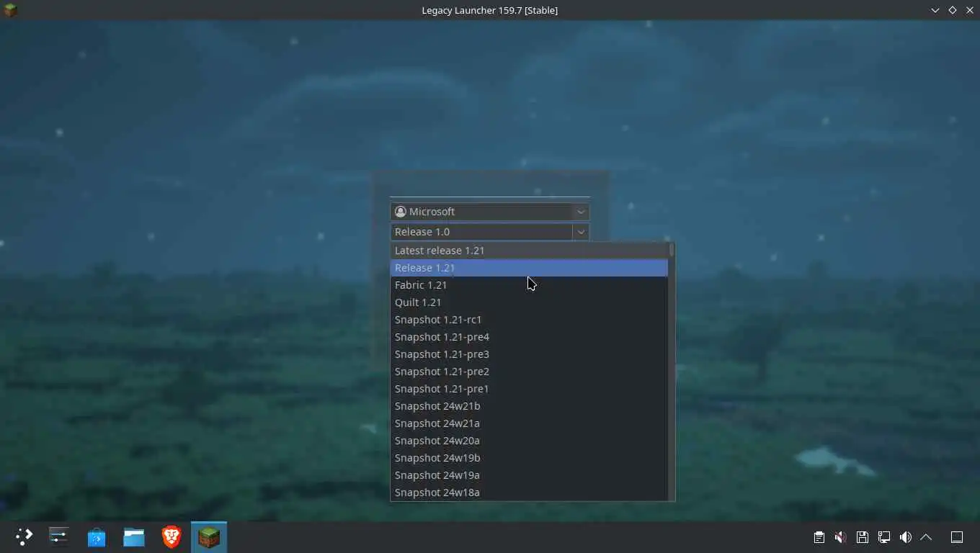
Task: Select Snapshot 24w21a
Action: (529, 423)
